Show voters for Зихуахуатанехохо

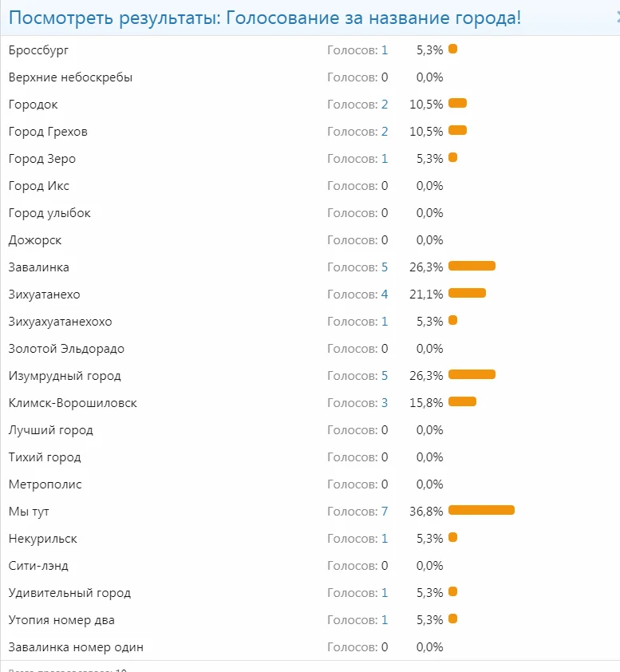pos(384,322)
